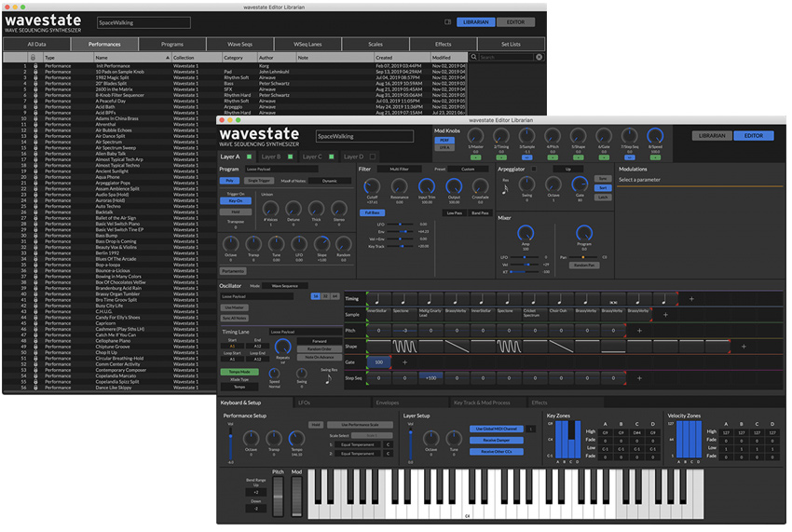This screenshot has height=532, width=792.
Task: Click the Arpeggiator Res note icon
Action: pos(505,189)
